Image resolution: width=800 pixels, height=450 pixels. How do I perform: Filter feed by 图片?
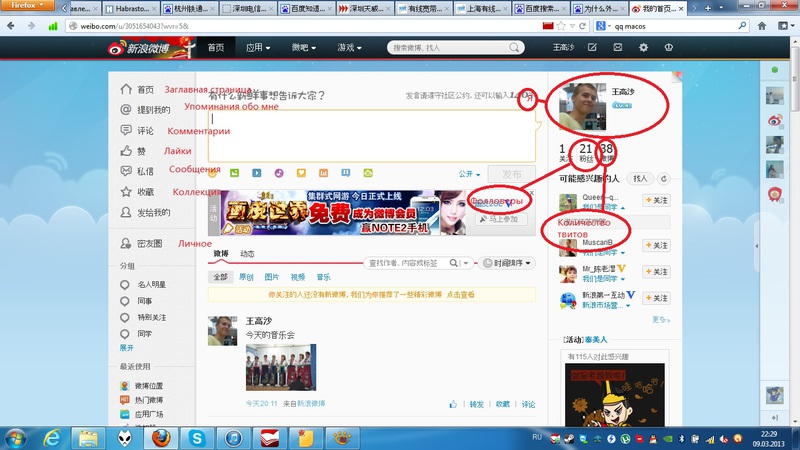271,277
